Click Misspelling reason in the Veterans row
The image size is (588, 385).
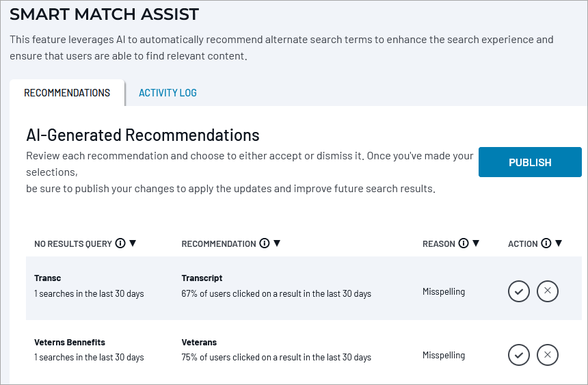coord(444,355)
